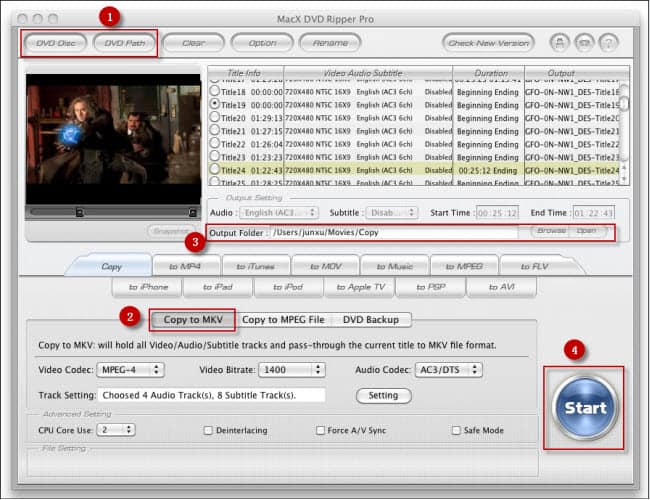Click the DVD Path button
The height and width of the screenshot is (500, 650).
[x=124, y=43]
